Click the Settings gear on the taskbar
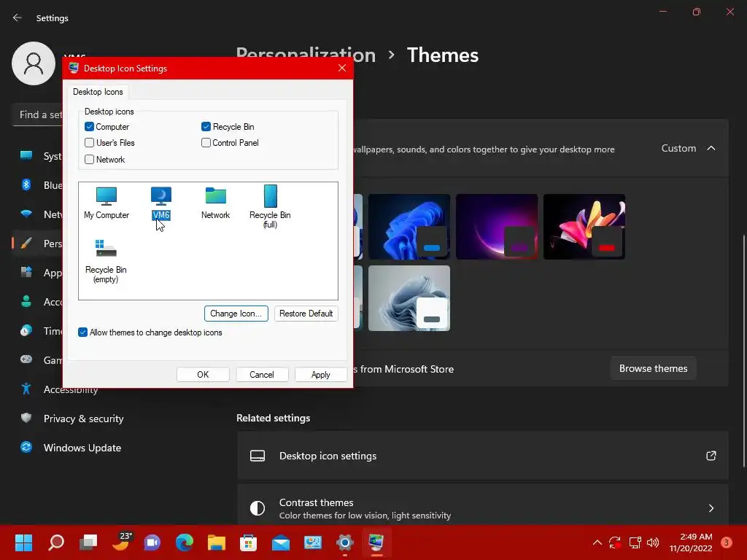This screenshot has height=560, width=747. (345, 542)
